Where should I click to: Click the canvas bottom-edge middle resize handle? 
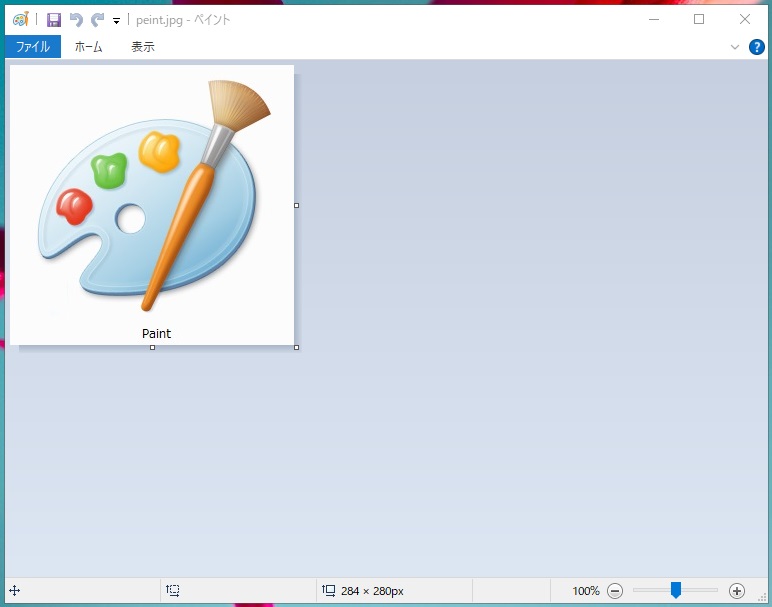coord(152,347)
